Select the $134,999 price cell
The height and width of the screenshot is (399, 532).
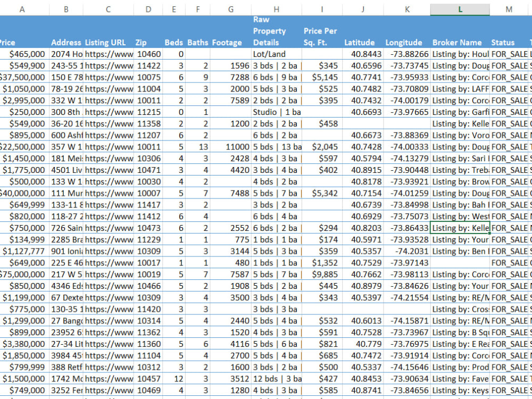coord(24,239)
